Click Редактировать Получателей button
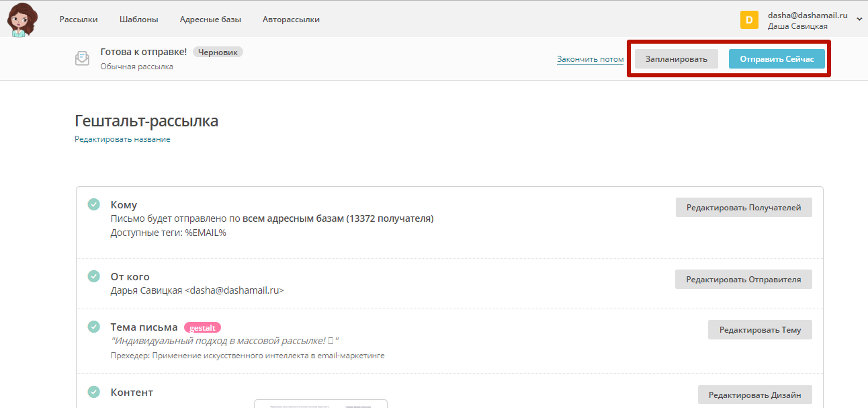Image resolution: width=868 pixels, height=408 pixels. pyautogui.click(x=743, y=208)
